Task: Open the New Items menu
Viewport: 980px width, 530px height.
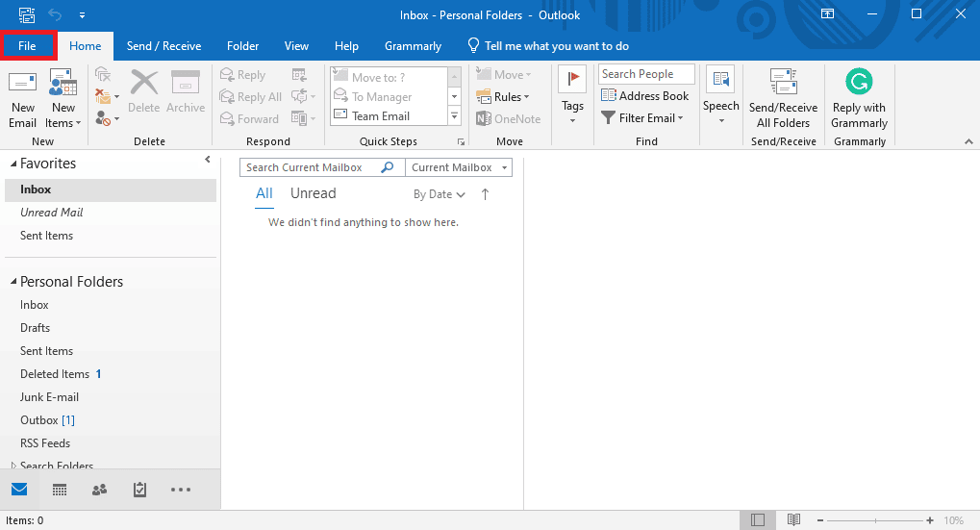Action: [63, 99]
